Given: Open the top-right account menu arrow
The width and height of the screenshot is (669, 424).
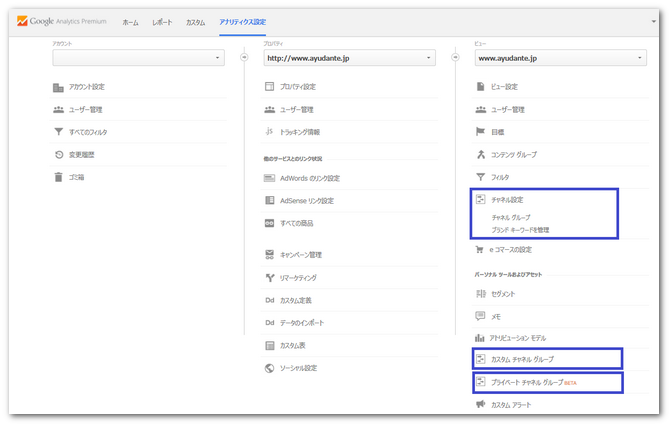Looking at the screenshot, I should 653,21.
